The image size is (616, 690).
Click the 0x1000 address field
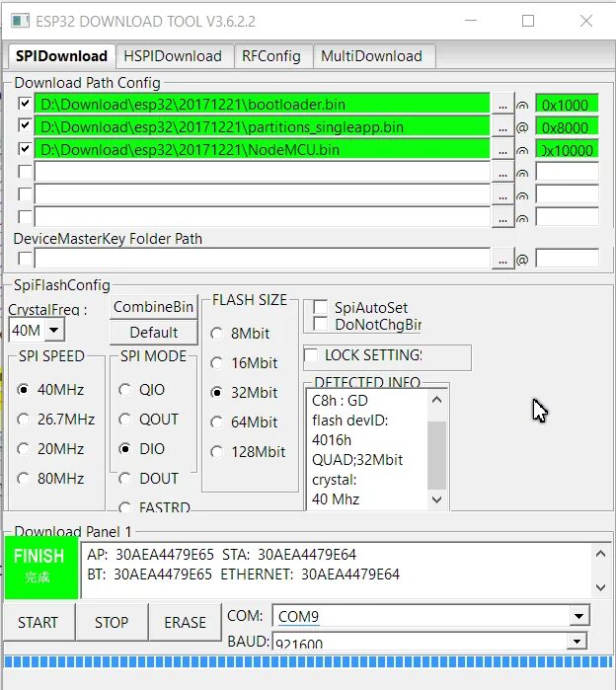[567, 105]
